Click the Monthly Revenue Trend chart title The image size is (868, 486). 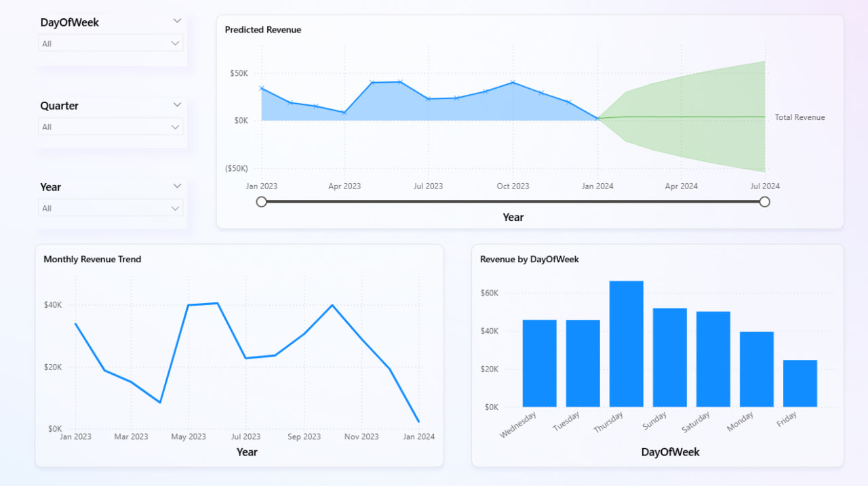92,259
